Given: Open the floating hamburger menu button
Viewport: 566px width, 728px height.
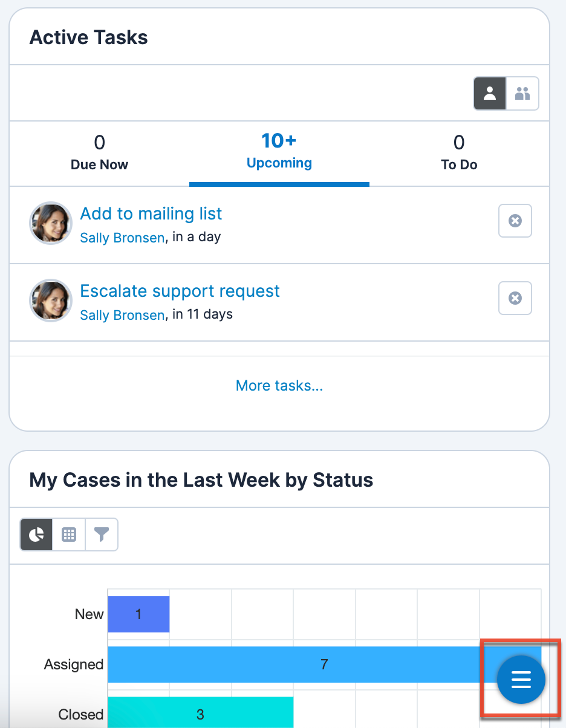Looking at the screenshot, I should (x=521, y=680).
